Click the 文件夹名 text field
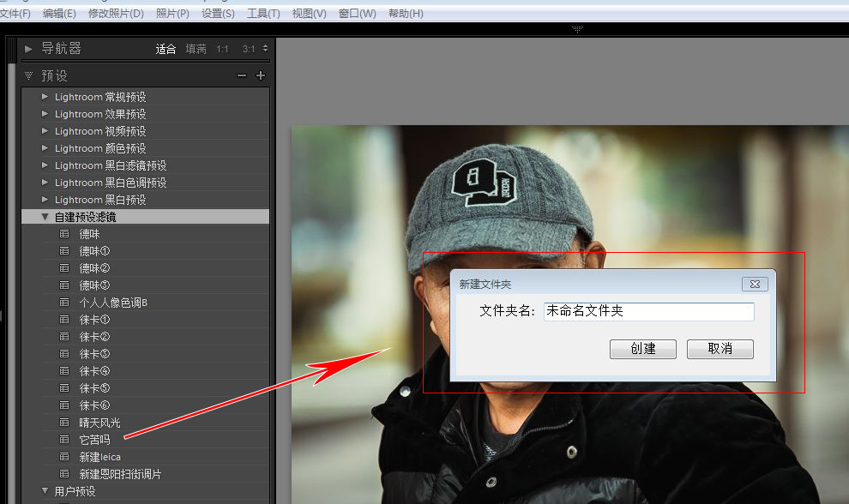The height and width of the screenshot is (504, 849). [648, 311]
